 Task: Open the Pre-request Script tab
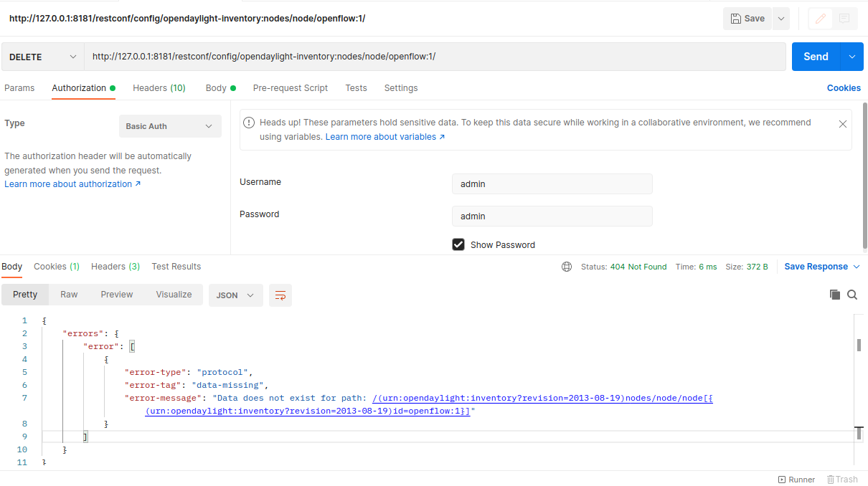pos(290,88)
